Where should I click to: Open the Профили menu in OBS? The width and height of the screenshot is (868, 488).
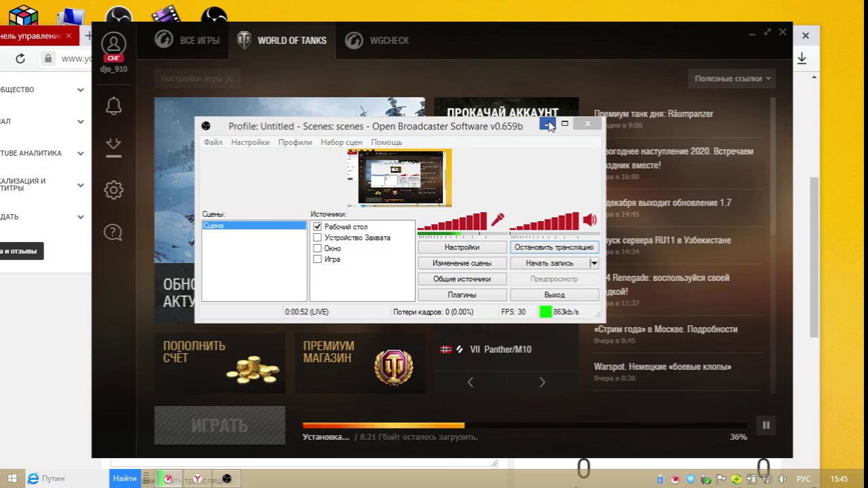[295, 142]
